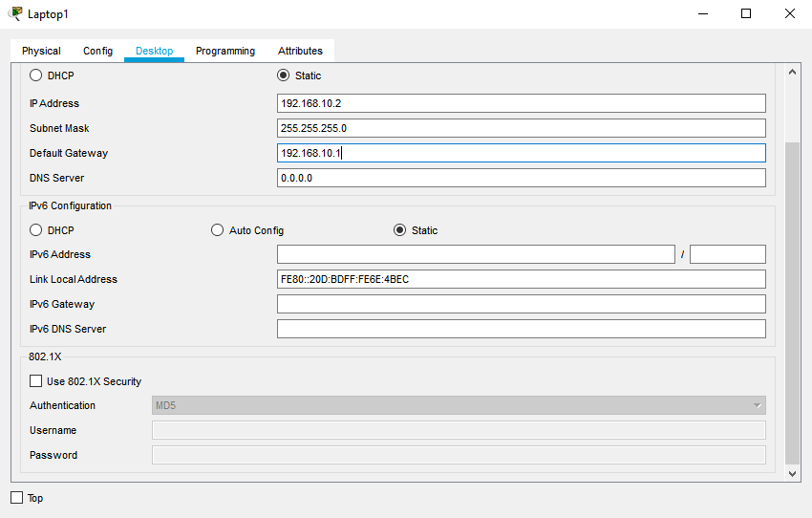Click the vertical scrollbar thumb
The width and height of the screenshot is (812, 518).
(x=792, y=303)
